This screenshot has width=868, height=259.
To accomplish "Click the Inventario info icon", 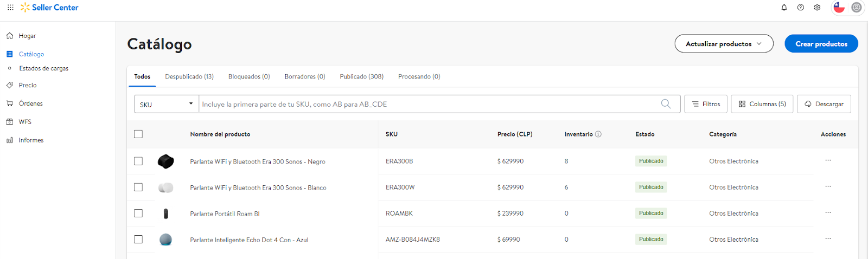I will coord(598,134).
